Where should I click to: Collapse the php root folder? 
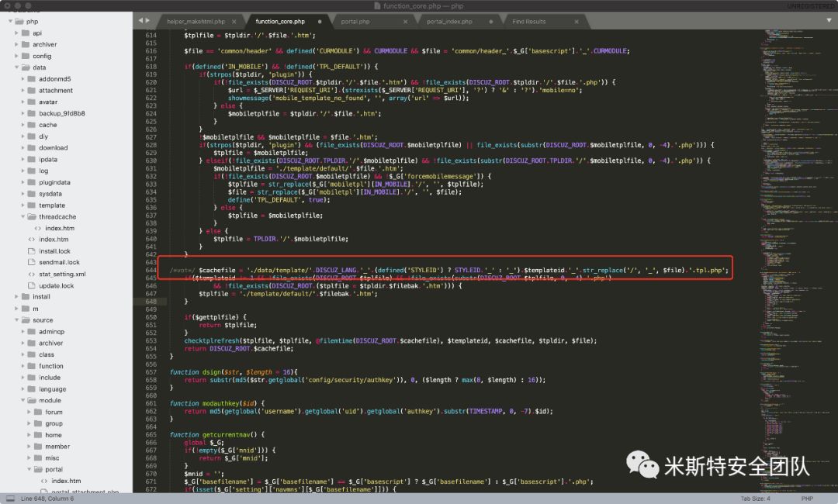[x=11, y=22]
